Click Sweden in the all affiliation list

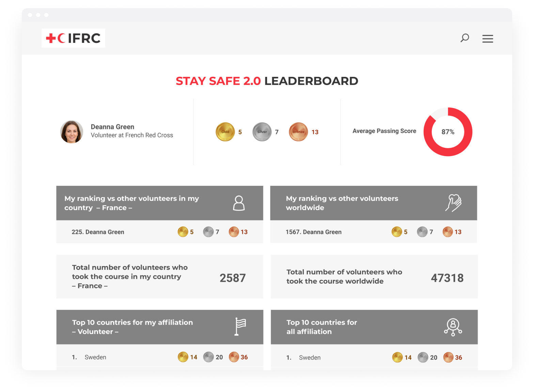click(310, 358)
